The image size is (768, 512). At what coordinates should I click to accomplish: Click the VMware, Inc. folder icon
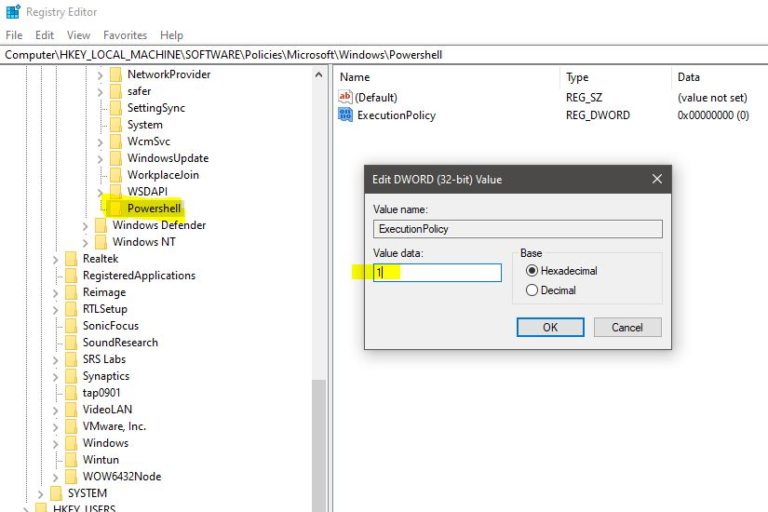click(71, 426)
